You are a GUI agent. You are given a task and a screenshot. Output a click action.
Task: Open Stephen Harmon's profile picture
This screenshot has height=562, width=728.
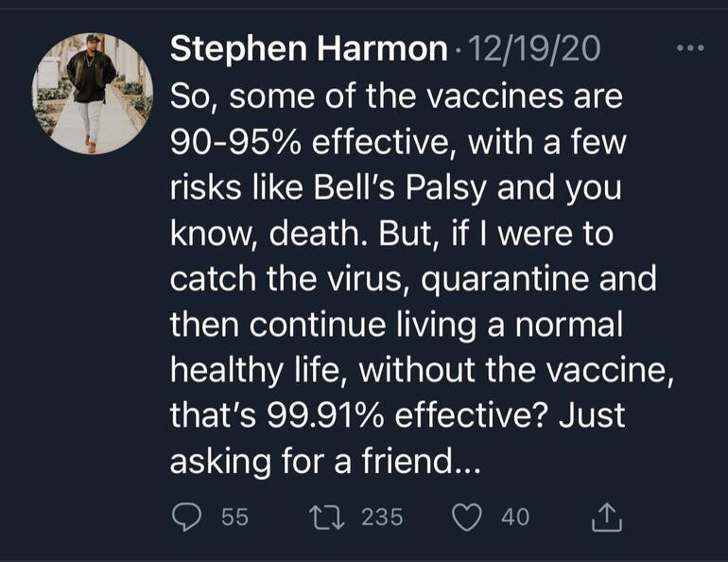[93, 93]
